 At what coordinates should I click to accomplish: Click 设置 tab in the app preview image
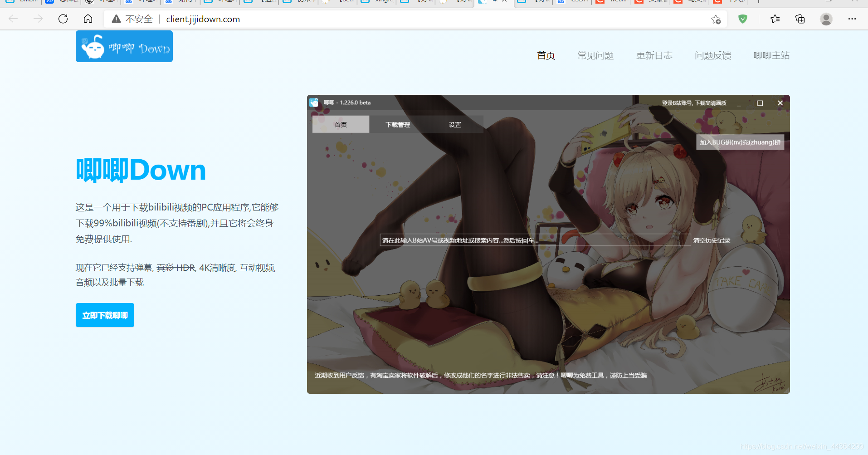coord(455,124)
